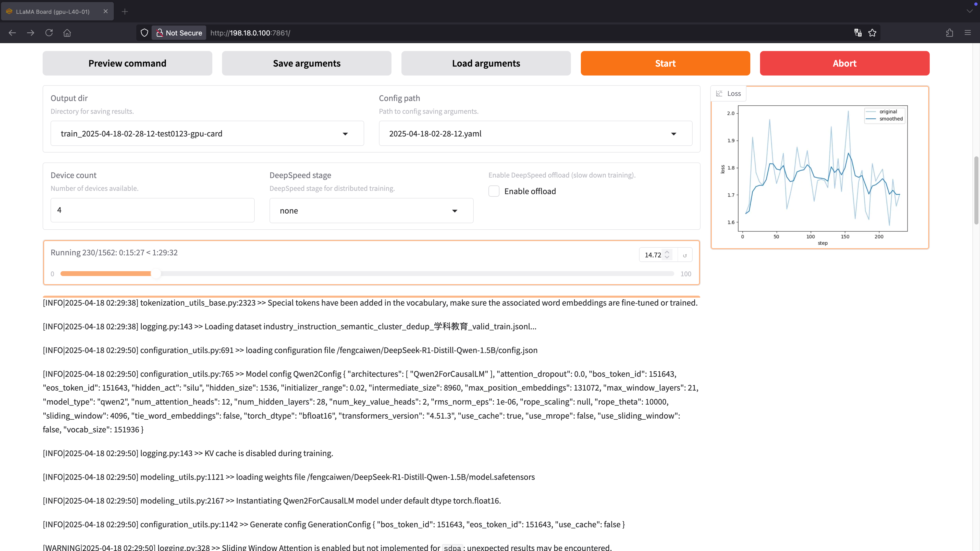Click the 'Generate config GenerationConfig' log line
Screen dimensions: 980x551
[x=334, y=524]
